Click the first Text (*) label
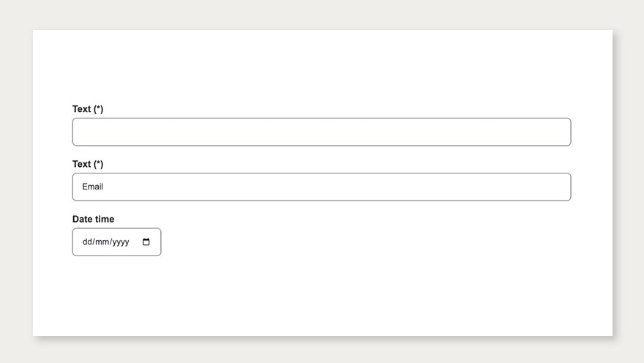Screen dimensions: 644x363 click(87, 109)
